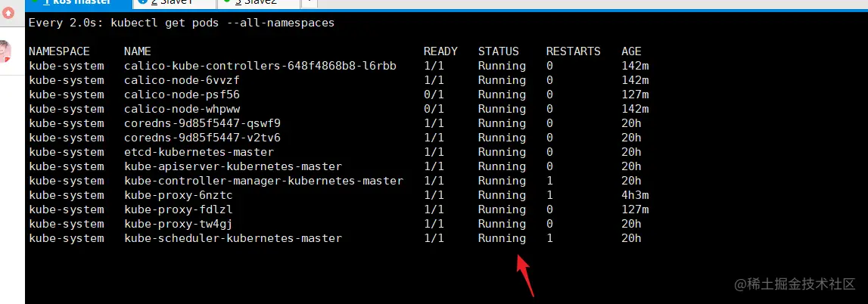Click the STATUS column header
This screenshot has height=304, width=868.
pos(498,51)
